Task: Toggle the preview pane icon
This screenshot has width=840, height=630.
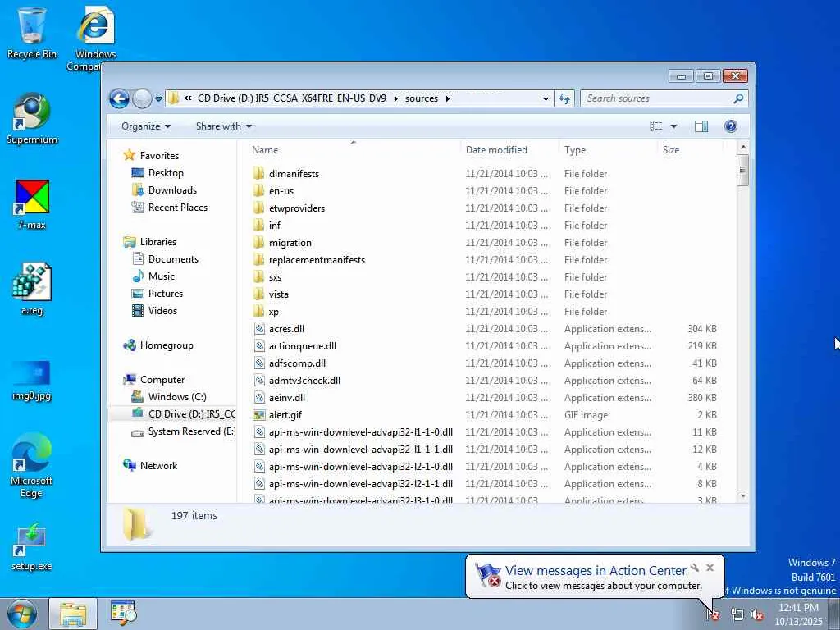Action: (x=701, y=126)
